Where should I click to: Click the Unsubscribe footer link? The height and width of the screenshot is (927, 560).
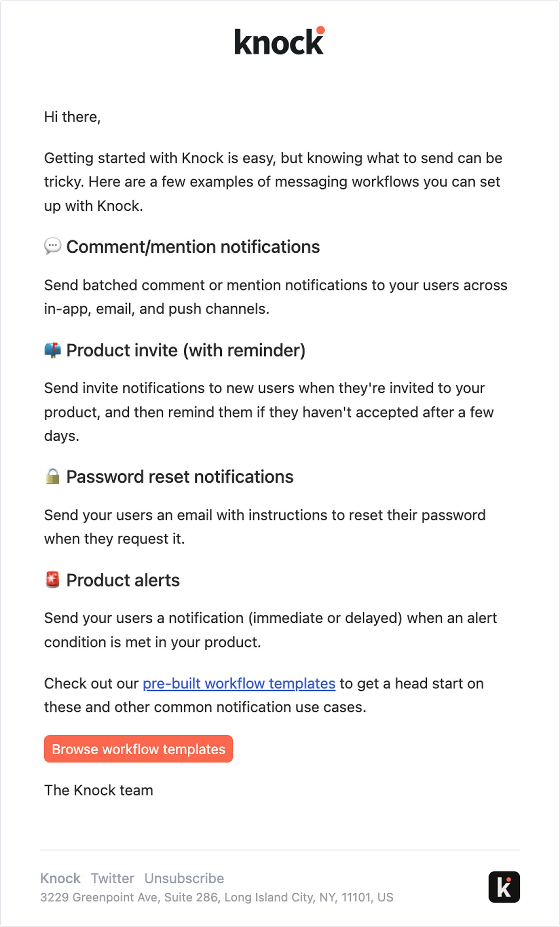point(184,878)
